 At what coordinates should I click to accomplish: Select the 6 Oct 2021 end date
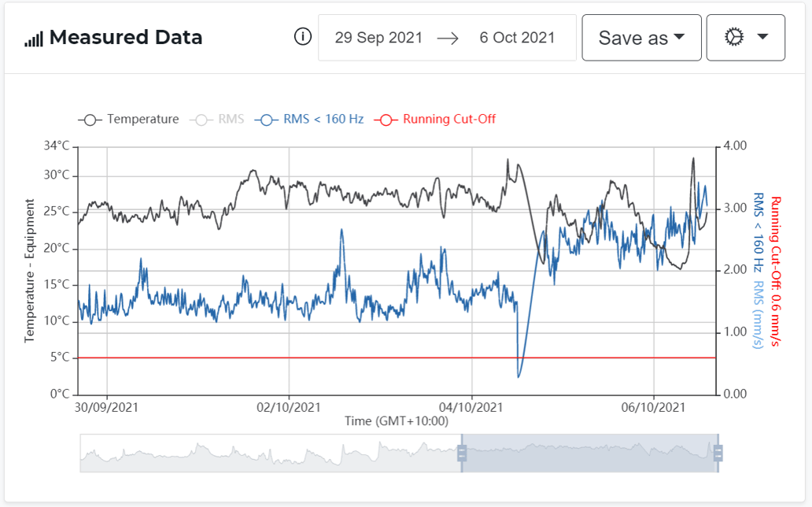pyautogui.click(x=517, y=38)
